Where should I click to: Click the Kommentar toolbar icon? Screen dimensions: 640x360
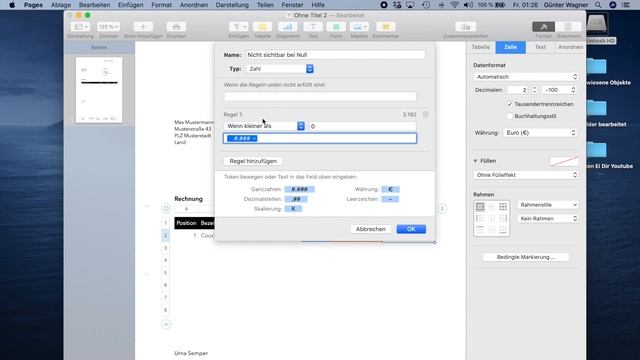tap(385, 27)
